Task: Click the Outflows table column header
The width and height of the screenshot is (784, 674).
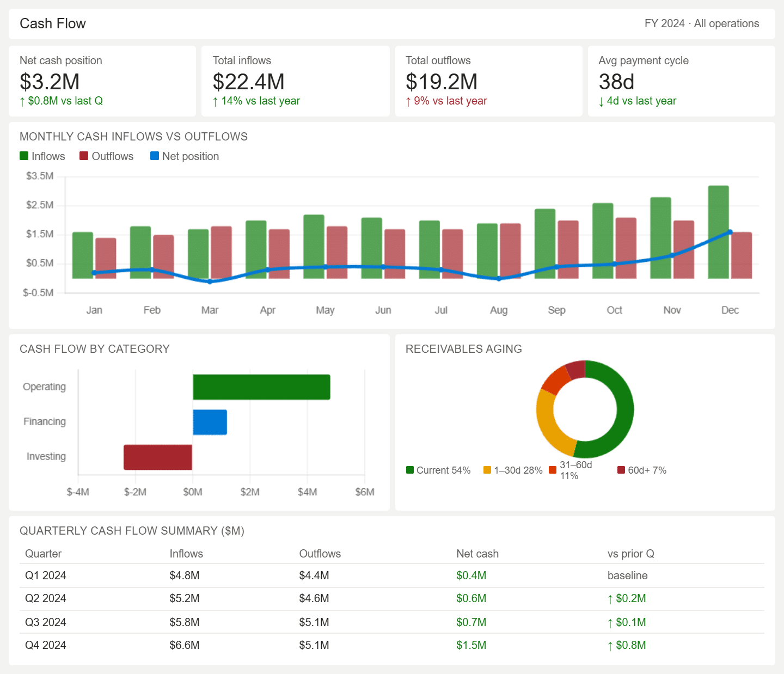Action: tap(320, 554)
